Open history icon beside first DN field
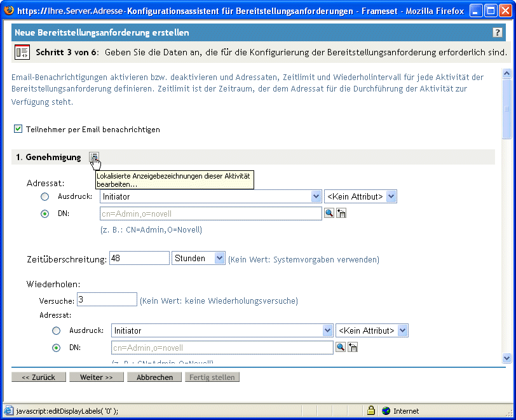 pyautogui.click(x=341, y=213)
